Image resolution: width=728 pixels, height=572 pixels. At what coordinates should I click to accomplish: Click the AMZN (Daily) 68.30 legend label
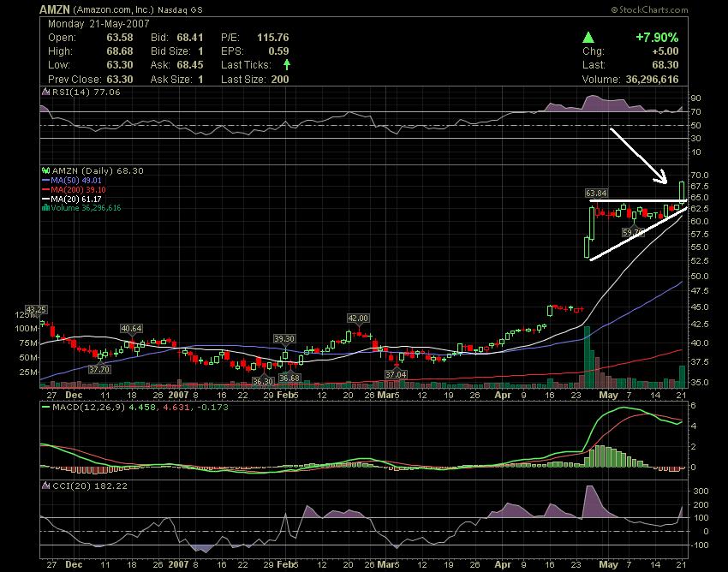pyautogui.click(x=98, y=171)
